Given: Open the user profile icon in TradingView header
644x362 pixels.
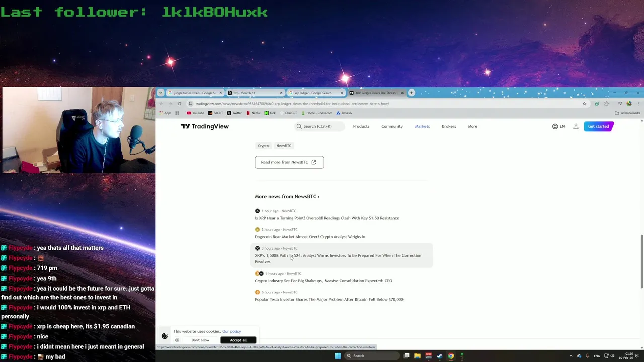Looking at the screenshot, I should [576, 126].
